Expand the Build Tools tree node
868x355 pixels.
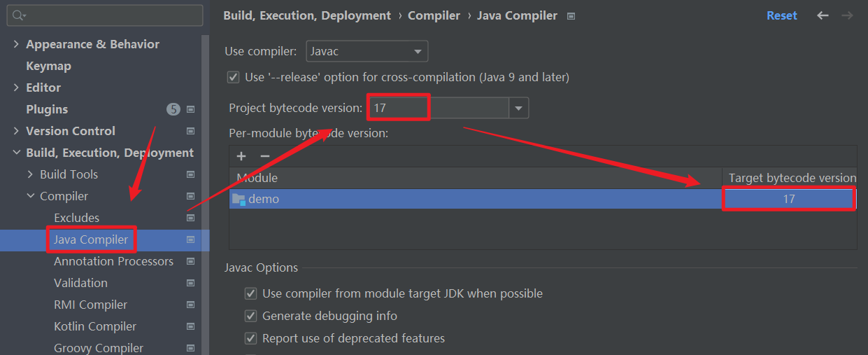pyautogui.click(x=30, y=174)
